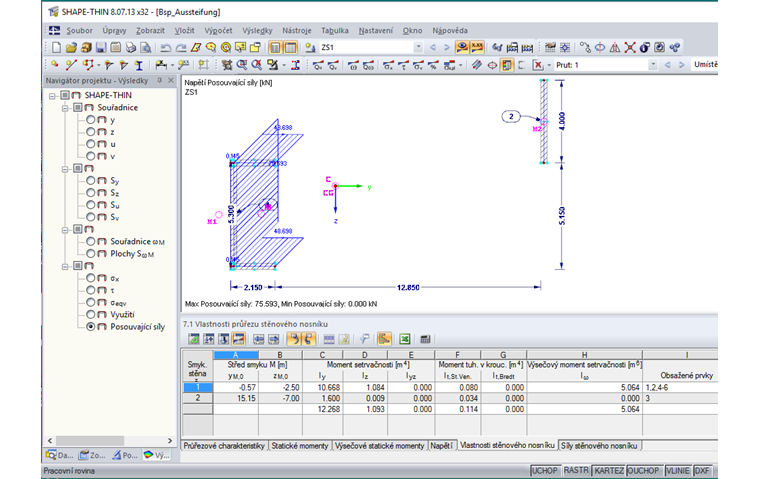Toggle the UCHOP status bar button

pos(544,470)
